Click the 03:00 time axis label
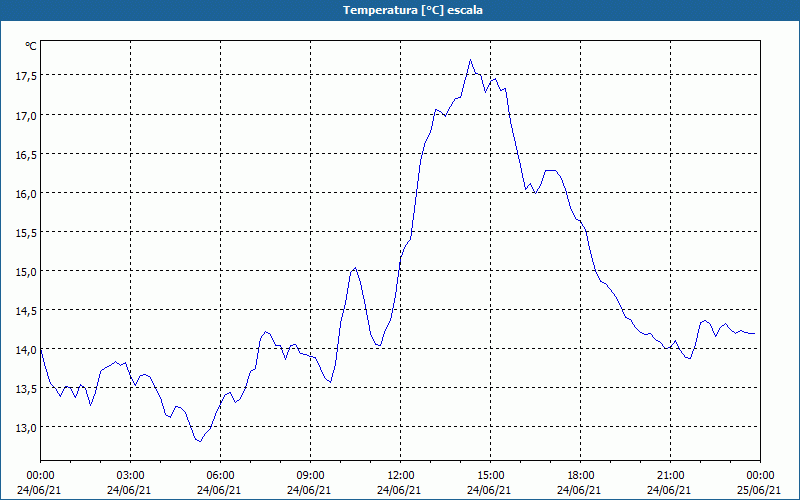Viewport: 800px width, 500px height. (x=131, y=476)
